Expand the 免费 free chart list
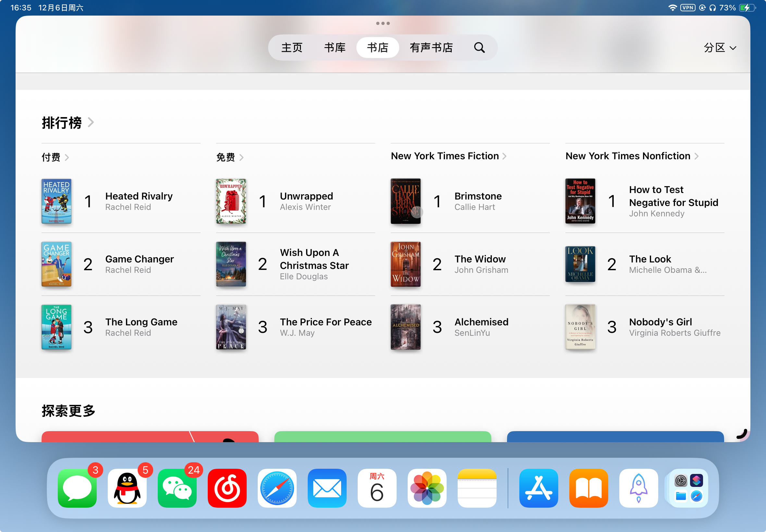Image resolution: width=766 pixels, height=532 pixels. pos(230,157)
